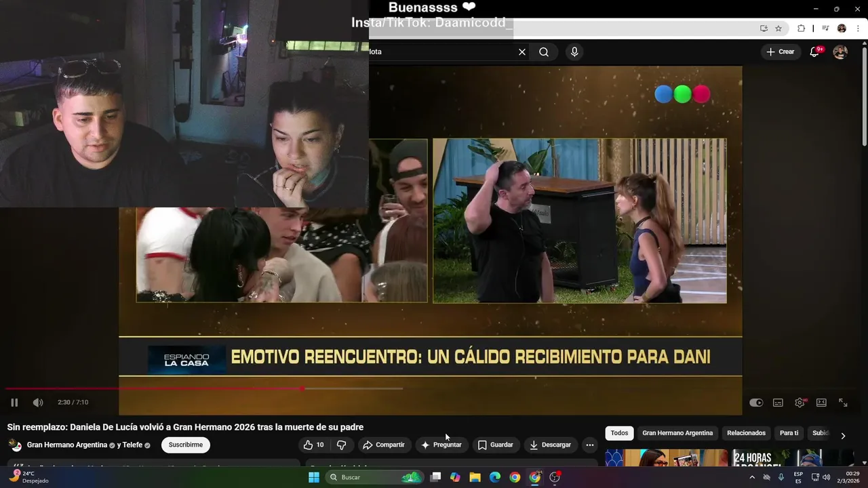
Task: Show more chips with right arrow
Action: (843, 435)
